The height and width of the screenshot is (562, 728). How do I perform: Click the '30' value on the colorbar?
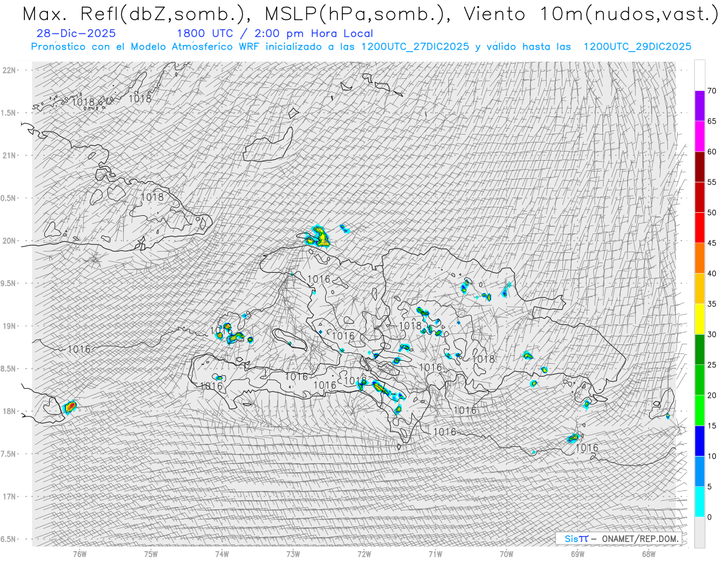[x=712, y=334]
